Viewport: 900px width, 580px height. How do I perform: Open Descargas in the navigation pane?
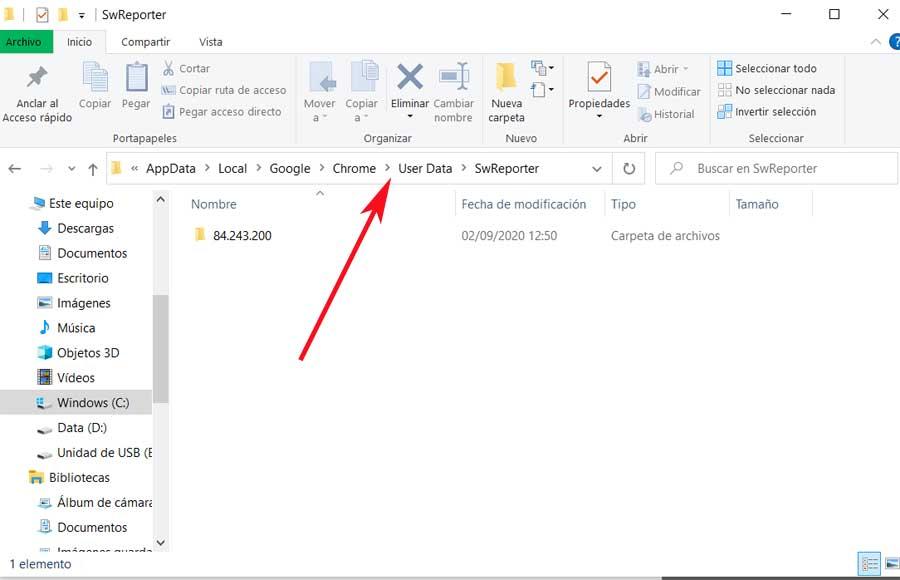[75, 229]
